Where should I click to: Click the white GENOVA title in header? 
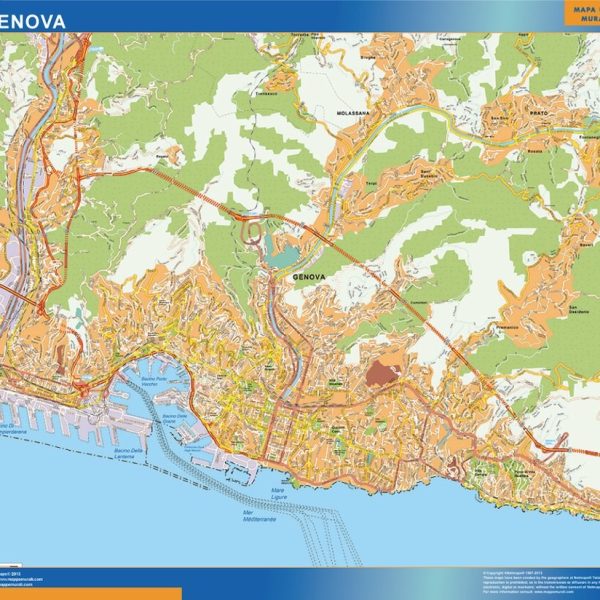point(32,22)
